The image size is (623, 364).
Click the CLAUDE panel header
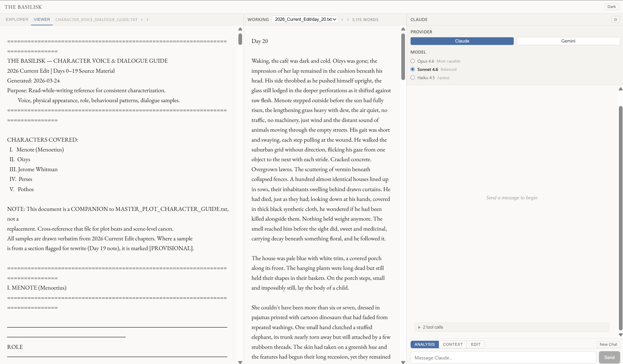tap(419, 20)
